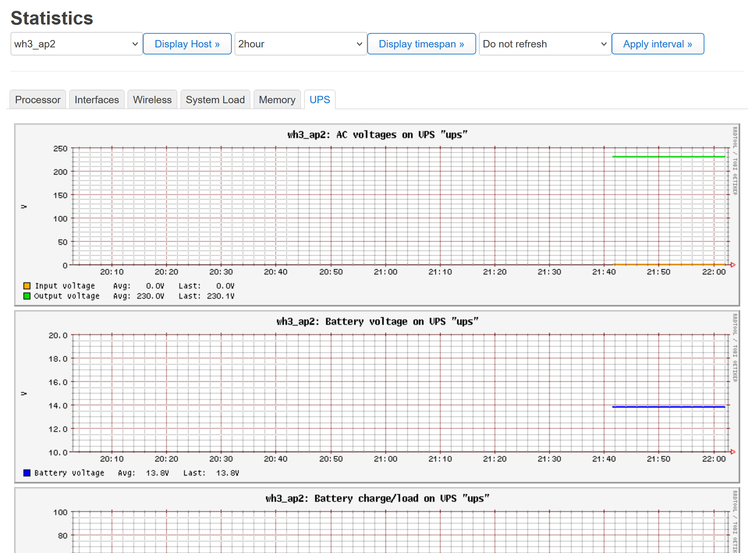Image resolution: width=756 pixels, height=553 pixels.
Task: Click green Output voltage legend swatch
Action: [27, 296]
